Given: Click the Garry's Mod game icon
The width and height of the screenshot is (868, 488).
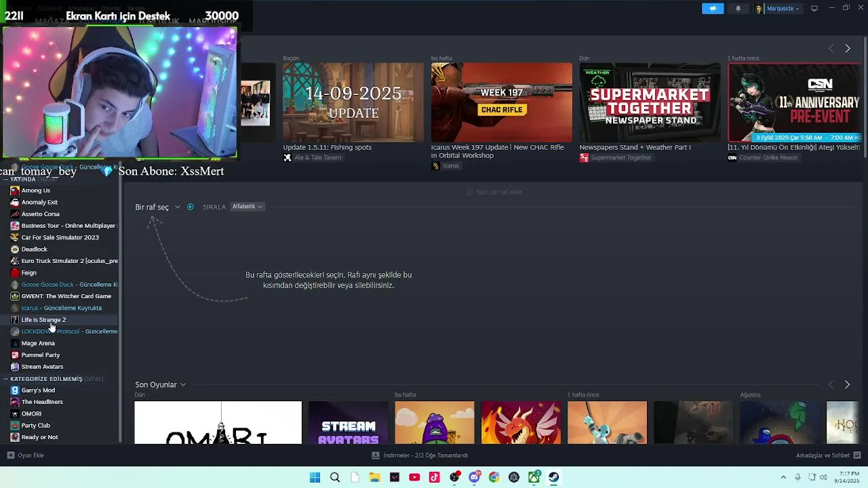Looking at the screenshot, I should pyautogui.click(x=15, y=390).
